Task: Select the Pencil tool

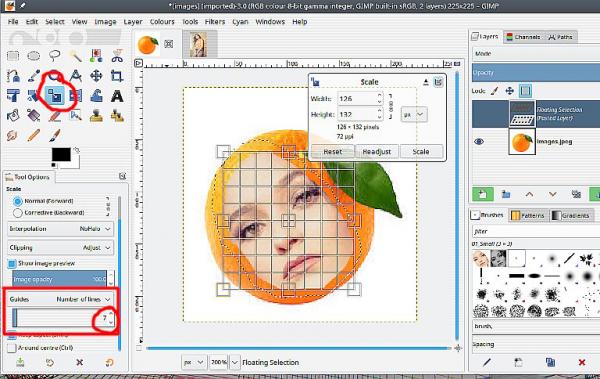Action: point(34,136)
